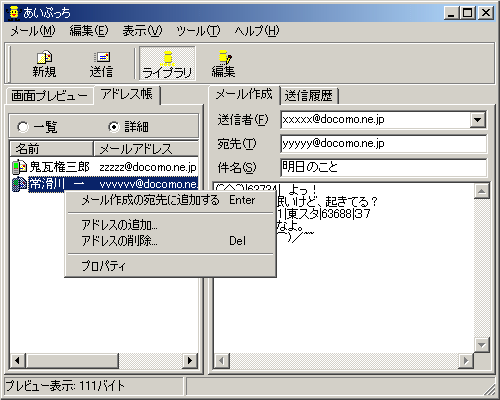Switch to the 送信履歴 tab
Image resolution: width=500 pixels, height=400 pixels.
pyautogui.click(x=309, y=96)
